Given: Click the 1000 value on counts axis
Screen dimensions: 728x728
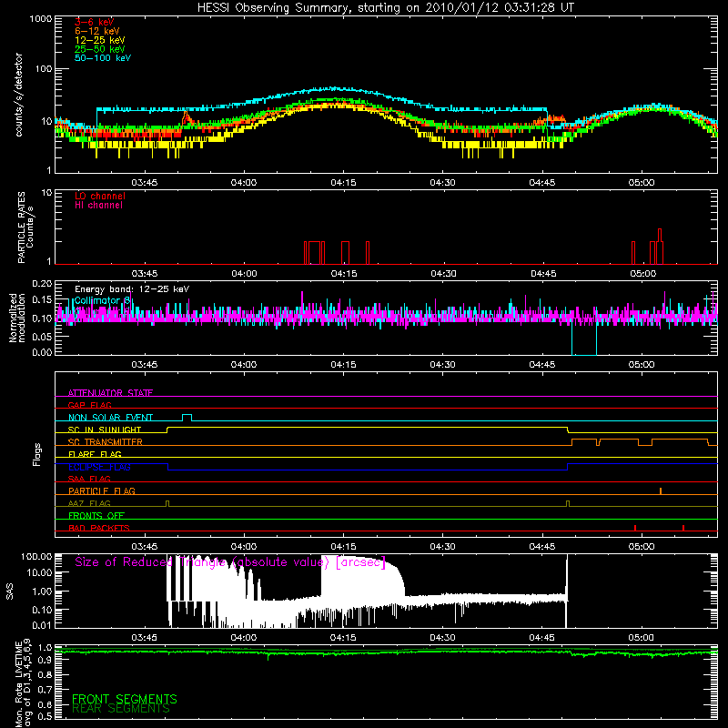Looking at the screenshot, I should (41, 19).
